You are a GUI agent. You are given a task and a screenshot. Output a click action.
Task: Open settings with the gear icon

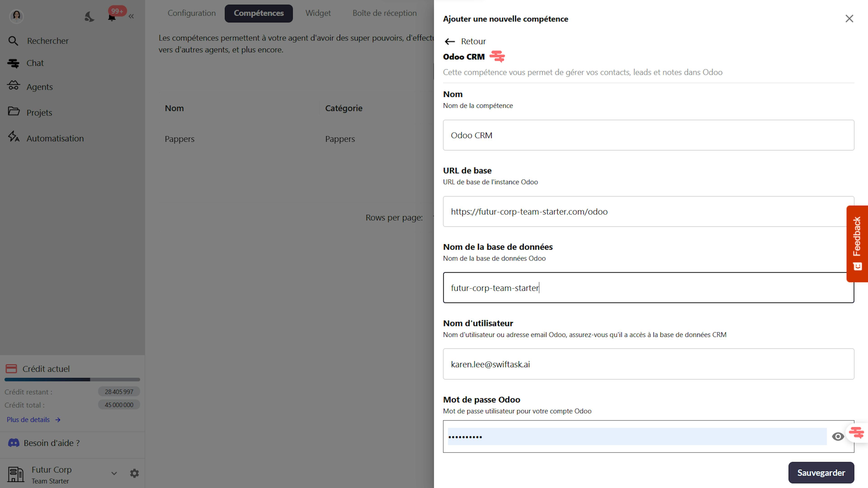click(x=134, y=473)
